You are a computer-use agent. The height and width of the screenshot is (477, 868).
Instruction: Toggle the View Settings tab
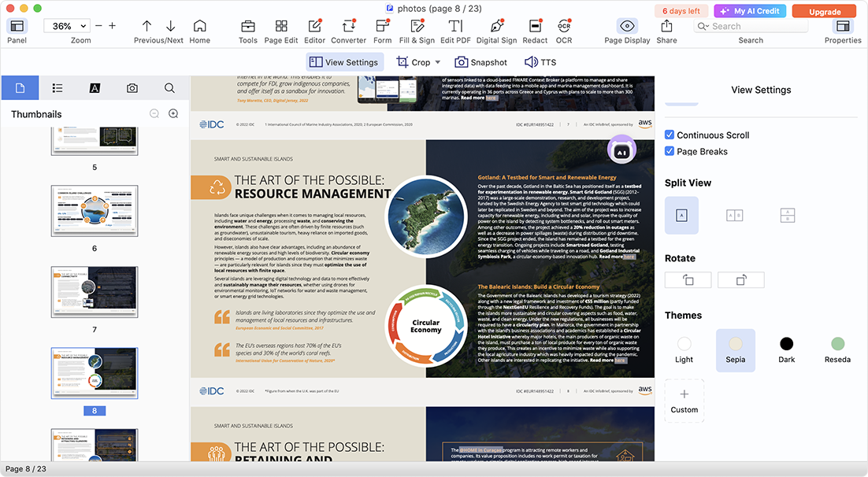click(344, 62)
